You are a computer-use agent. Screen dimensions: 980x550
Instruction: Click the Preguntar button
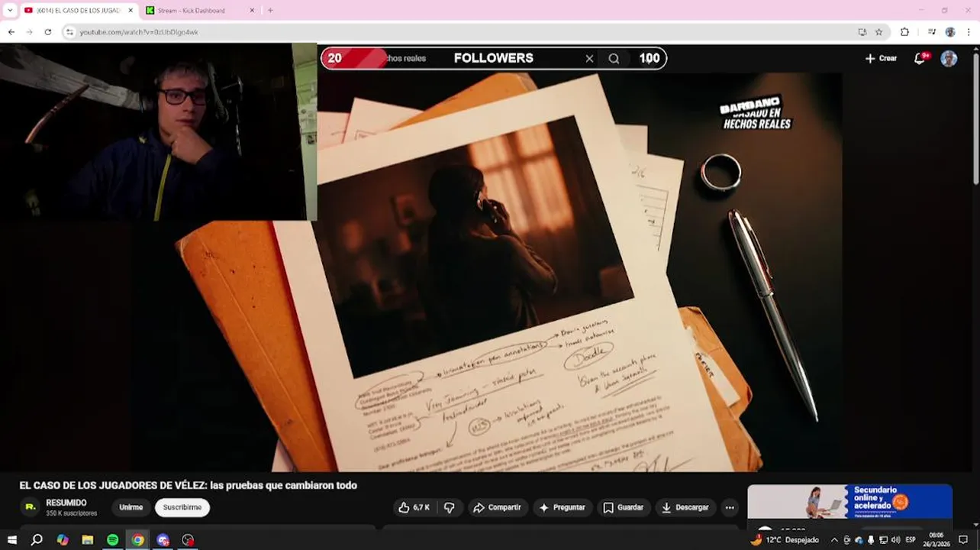click(x=562, y=507)
